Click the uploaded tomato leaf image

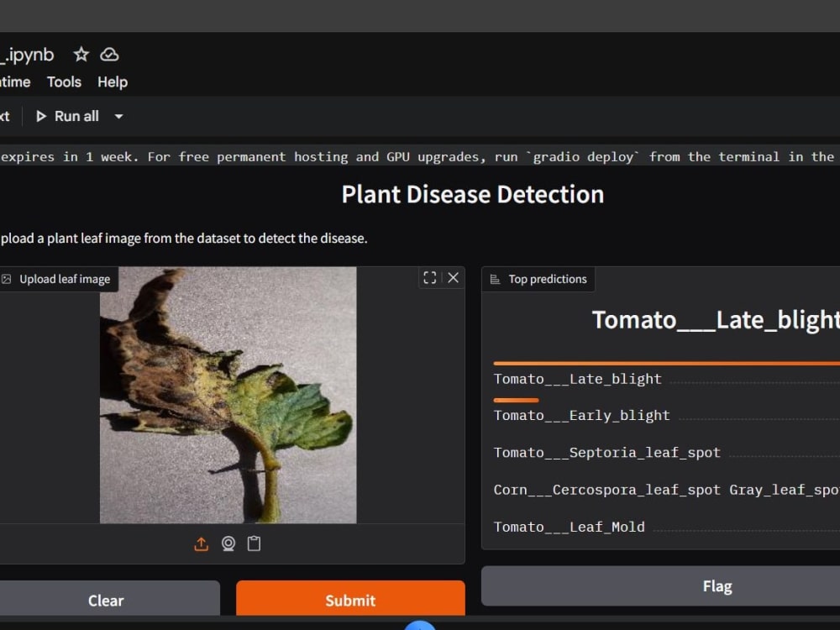point(228,395)
